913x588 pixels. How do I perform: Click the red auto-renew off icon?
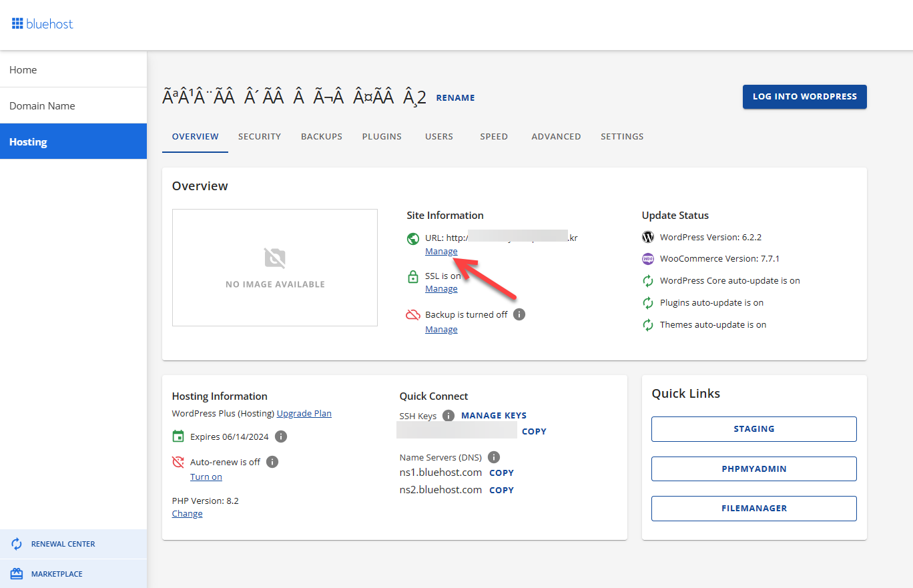178,462
